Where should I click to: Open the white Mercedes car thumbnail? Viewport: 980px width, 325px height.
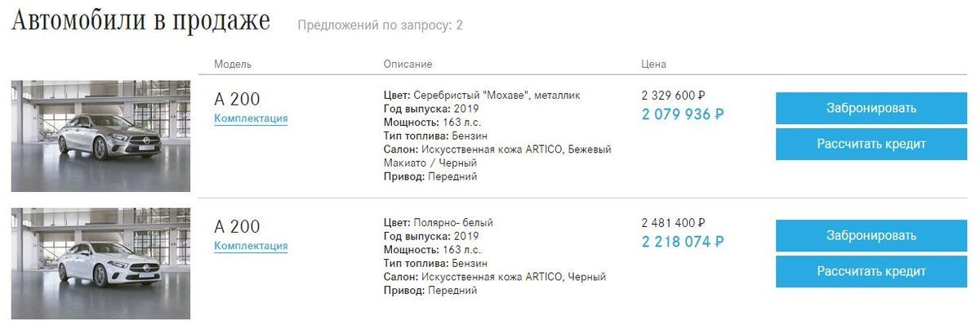click(x=100, y=263)
